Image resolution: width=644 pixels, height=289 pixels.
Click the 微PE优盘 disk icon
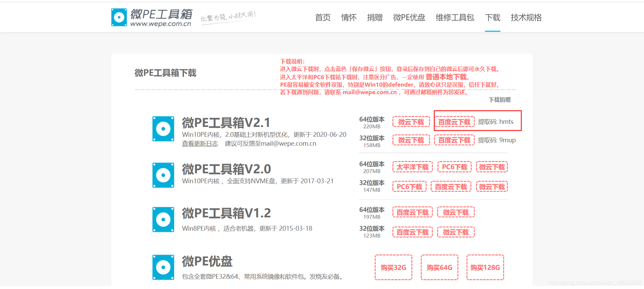[163, 267]
